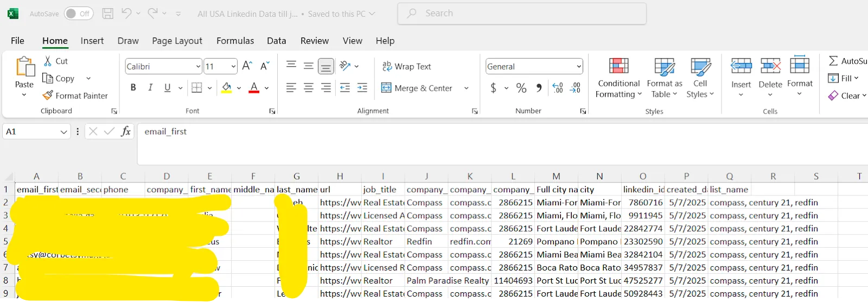Viewport: 868px width, 302px height.
Task: Open the File menu
Action: point(18,41)
